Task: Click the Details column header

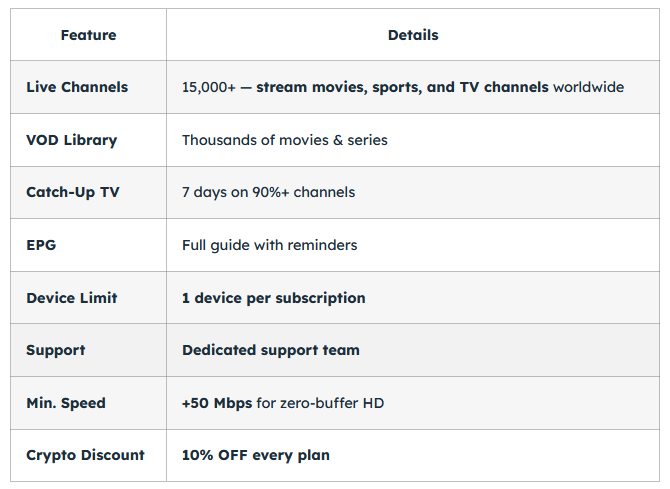Action: tap(413, 35)
